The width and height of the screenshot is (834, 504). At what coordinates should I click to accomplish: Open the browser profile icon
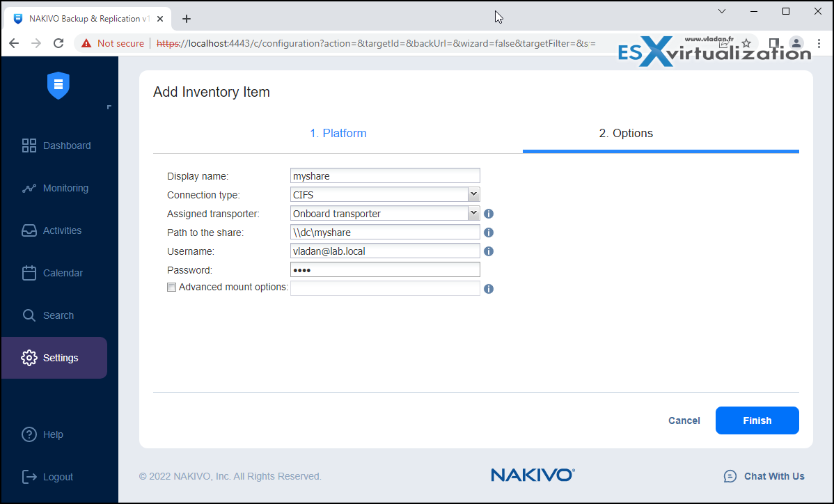(796, 44)
